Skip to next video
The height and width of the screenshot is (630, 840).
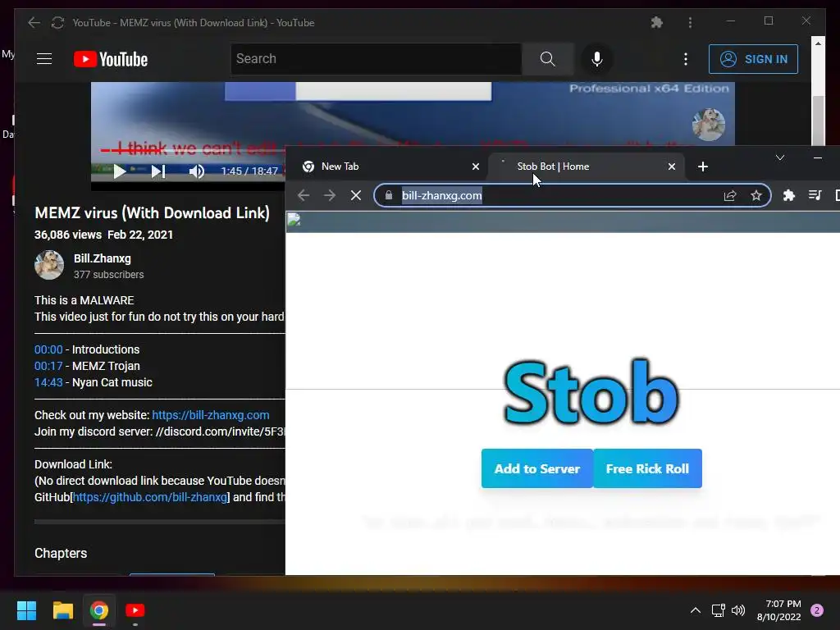click(x=158, y=171)
